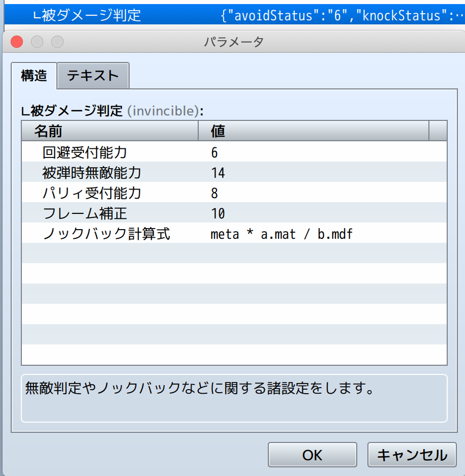Click the value 10 for フレーム補正
The width and height of the screenshot is (465, 476).
pos(218,213)
